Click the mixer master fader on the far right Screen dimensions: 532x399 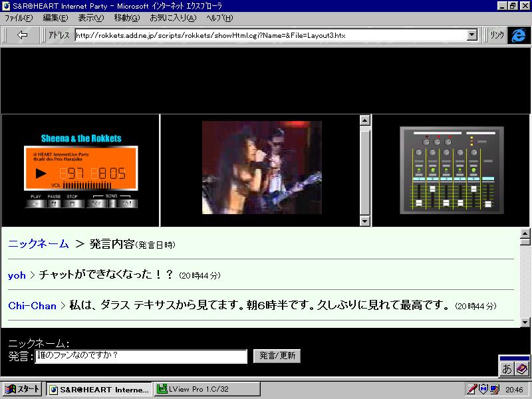(488, 203)
